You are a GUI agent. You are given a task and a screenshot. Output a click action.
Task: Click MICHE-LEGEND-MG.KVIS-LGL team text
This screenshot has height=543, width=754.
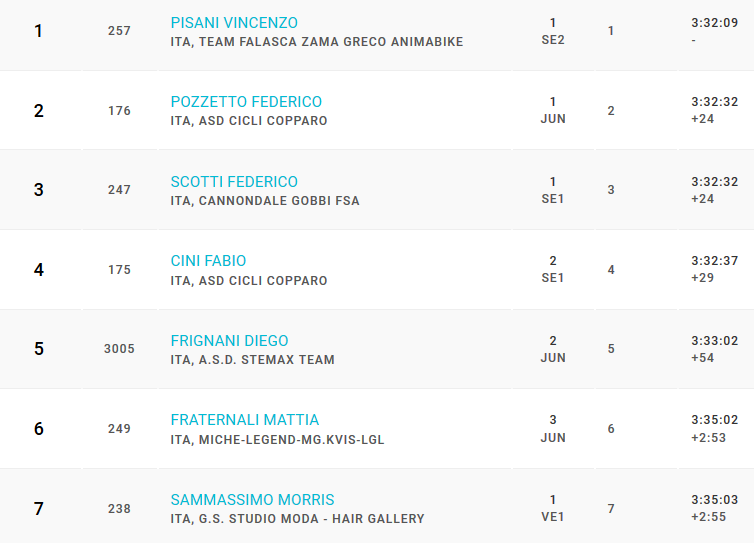tap(291, 440)
